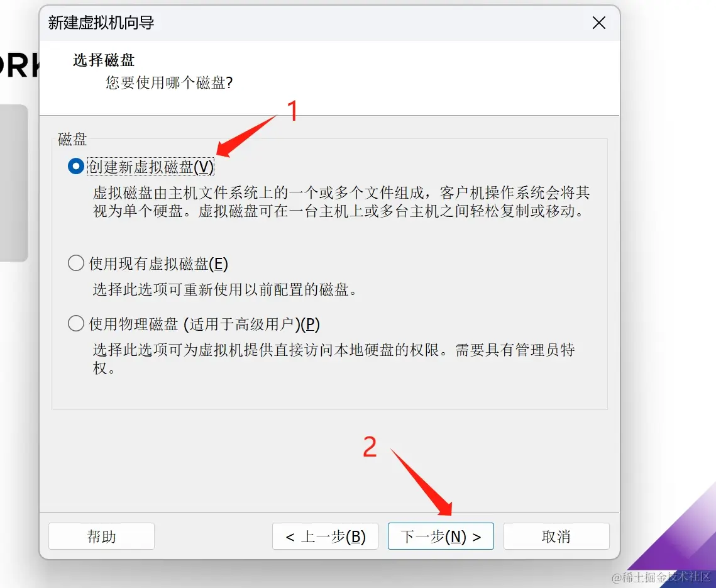The image size is (716, 588).
Task: Click the 新建虚拟机向导 title bar text
Action: [101, 23]
